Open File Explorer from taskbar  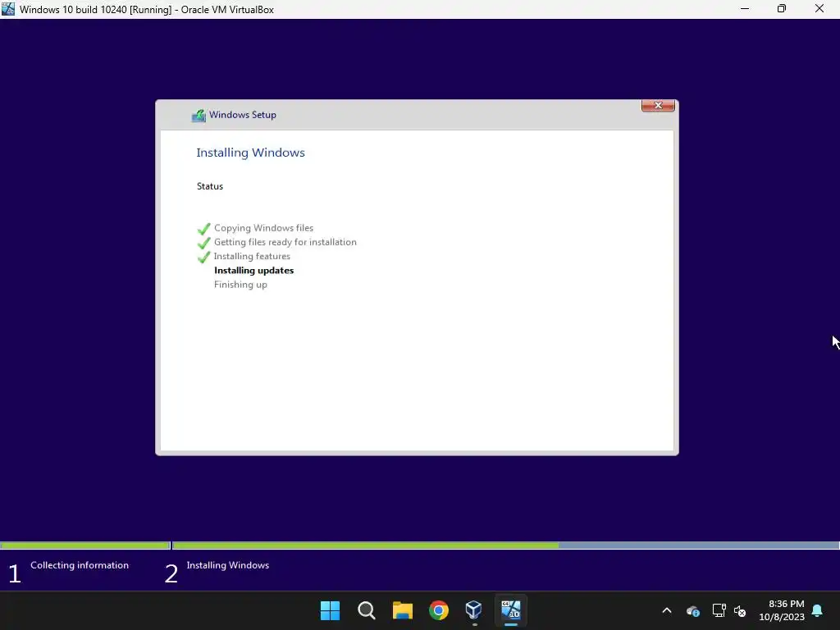402,610
